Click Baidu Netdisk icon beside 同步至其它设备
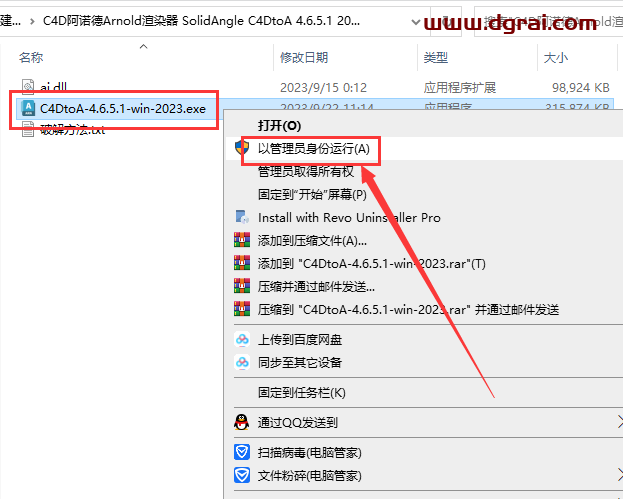 click(x=242, y=362)
